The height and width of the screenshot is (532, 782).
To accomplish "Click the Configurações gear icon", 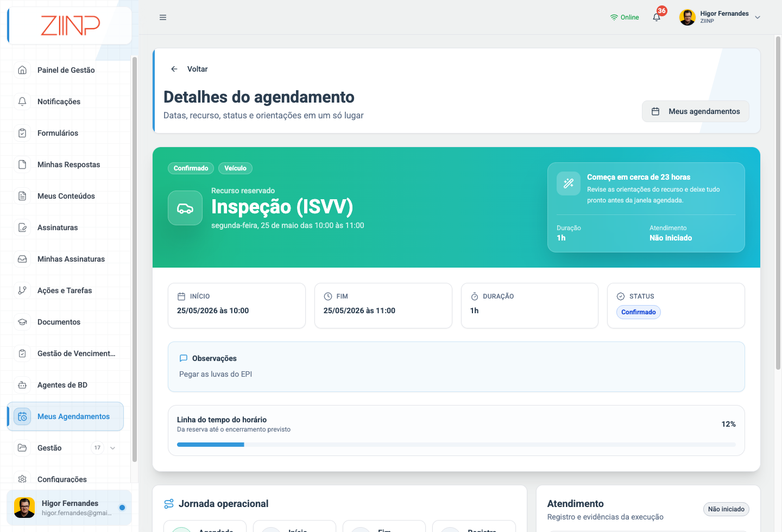I will click(22, 479).
